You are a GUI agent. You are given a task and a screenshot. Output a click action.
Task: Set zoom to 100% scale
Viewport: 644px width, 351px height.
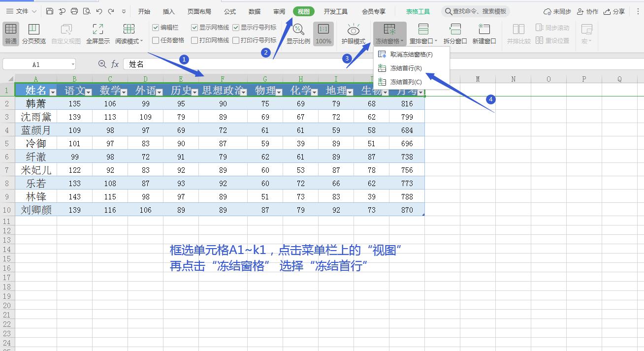[x=323, y=33]
